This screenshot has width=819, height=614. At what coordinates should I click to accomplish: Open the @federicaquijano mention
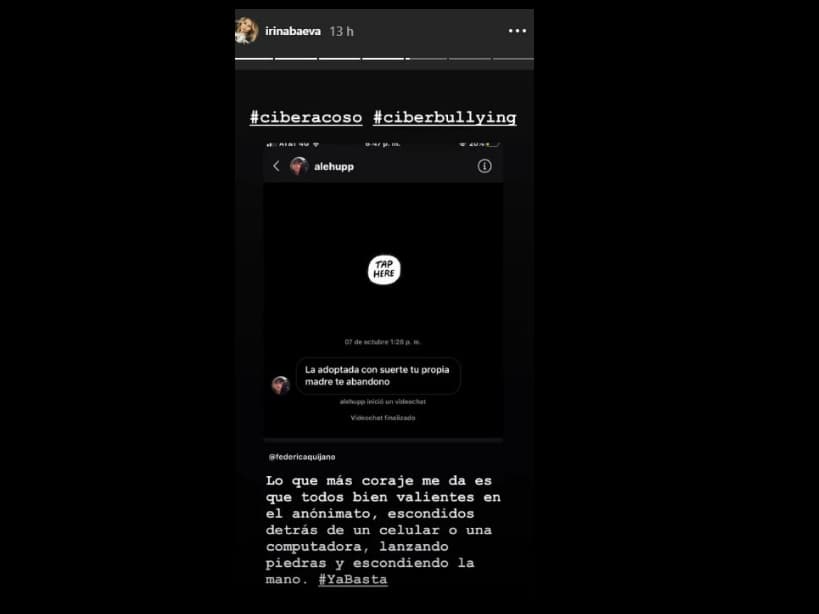tap(302, 457)
